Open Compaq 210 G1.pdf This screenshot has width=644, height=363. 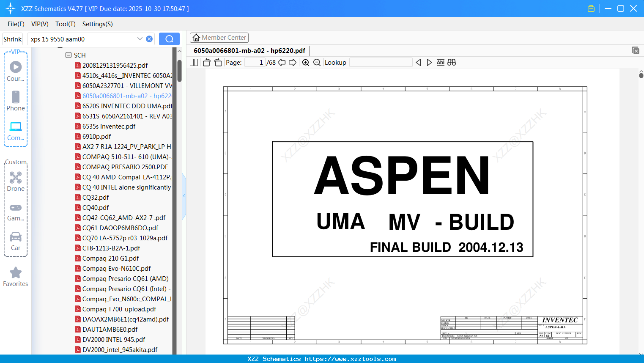(x=111, y=258)
